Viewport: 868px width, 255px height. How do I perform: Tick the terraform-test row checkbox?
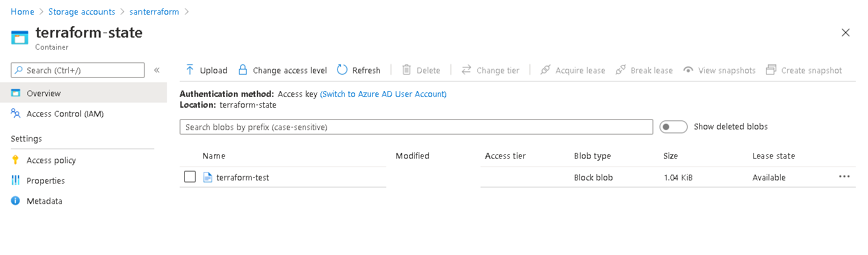point(189,177)
